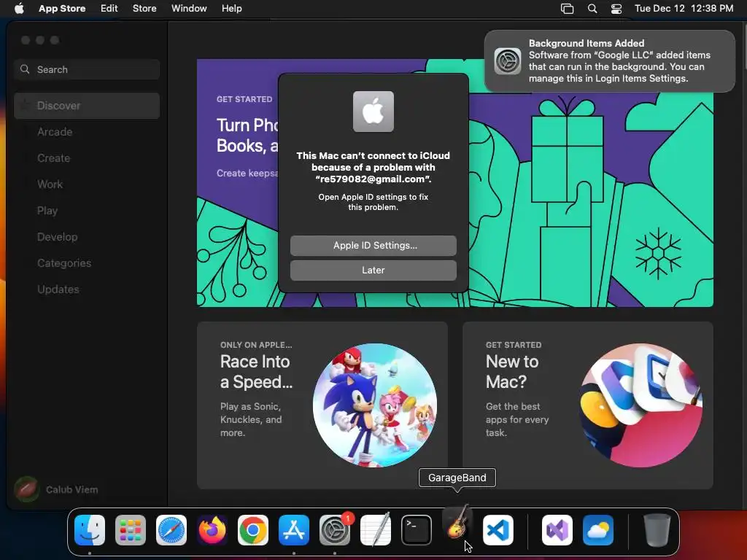Open the Develop category

click(x=87, y=237)
